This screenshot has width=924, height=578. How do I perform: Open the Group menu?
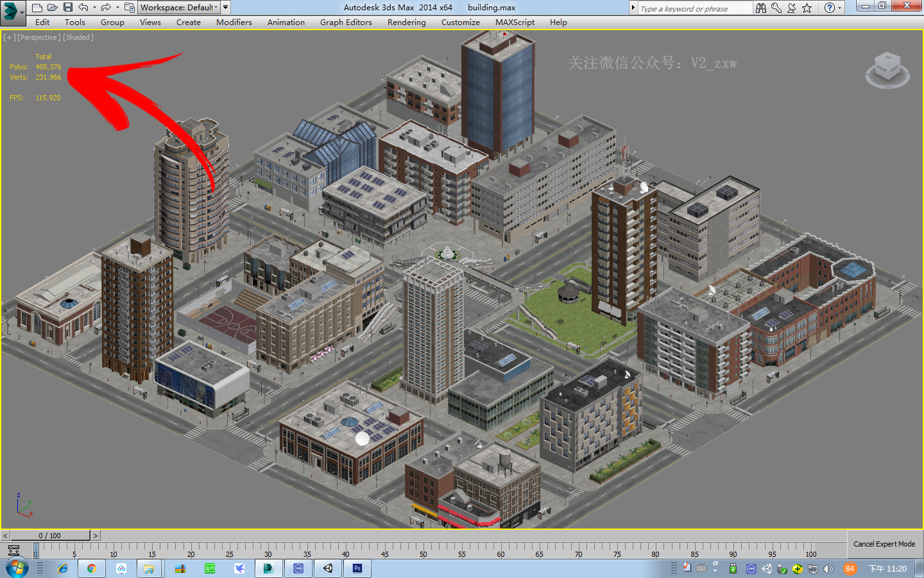[112, 22]
